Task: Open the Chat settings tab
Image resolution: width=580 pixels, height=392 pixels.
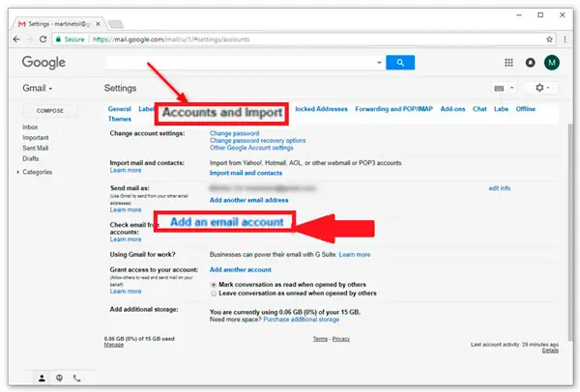Action: pyautogui.click(x=479, y=109)
